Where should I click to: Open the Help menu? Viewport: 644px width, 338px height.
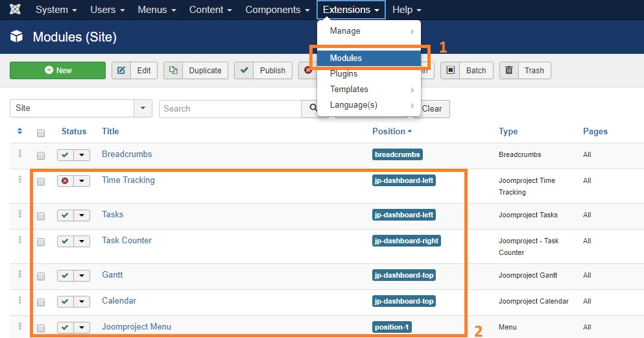tap(407, 10)
